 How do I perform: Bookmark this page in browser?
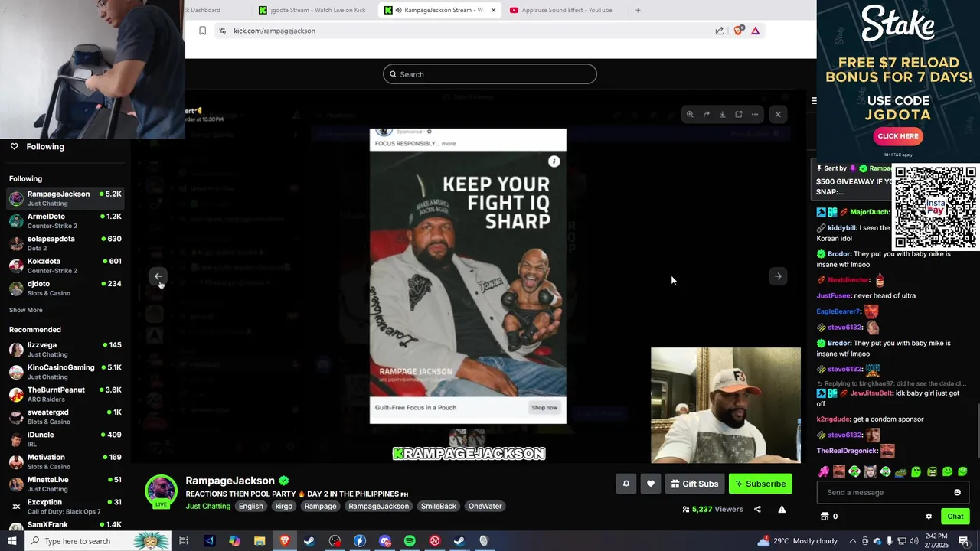[202, 31]
